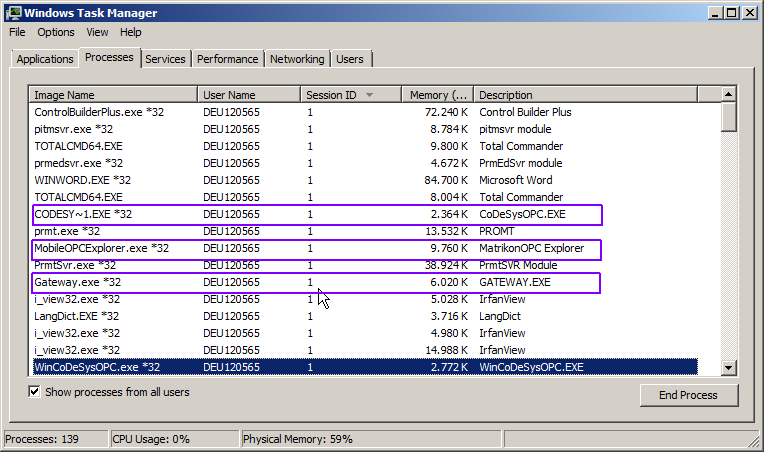Select i_view32.exe with 4.980 K memory

pos(365,334)
